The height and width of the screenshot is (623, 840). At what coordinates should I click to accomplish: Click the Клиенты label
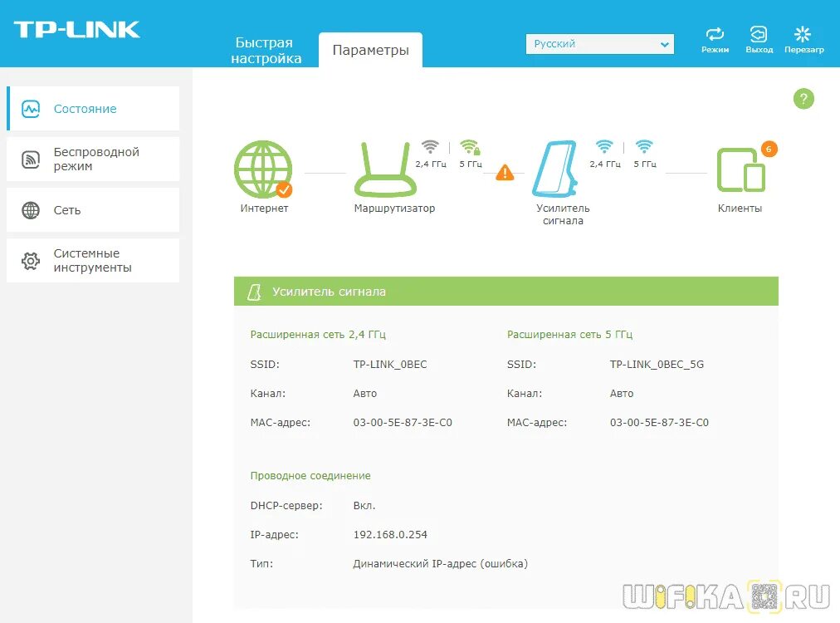pos(740,208)
